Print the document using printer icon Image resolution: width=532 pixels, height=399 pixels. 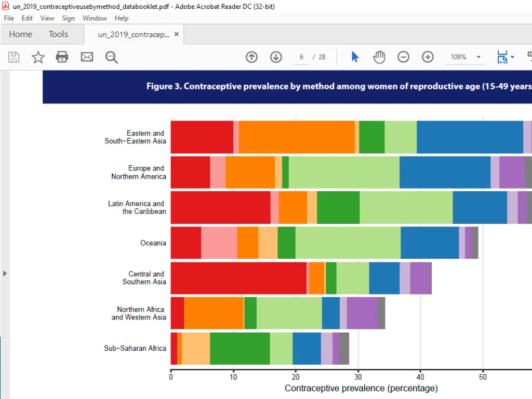62,57
